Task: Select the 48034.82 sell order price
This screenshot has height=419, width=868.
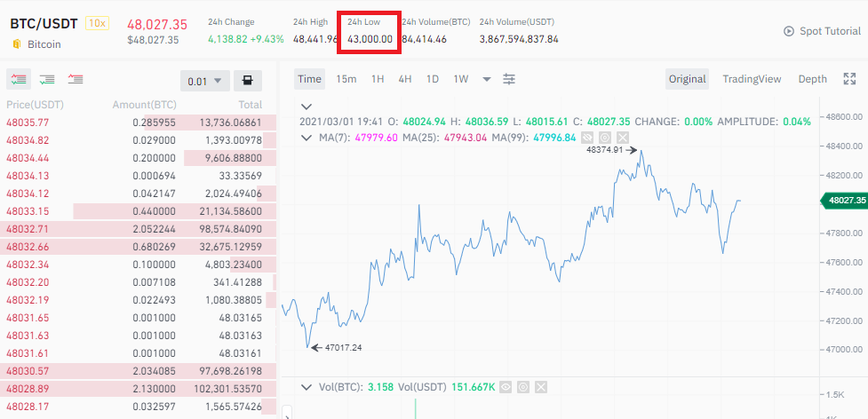Action: point(28,140)
